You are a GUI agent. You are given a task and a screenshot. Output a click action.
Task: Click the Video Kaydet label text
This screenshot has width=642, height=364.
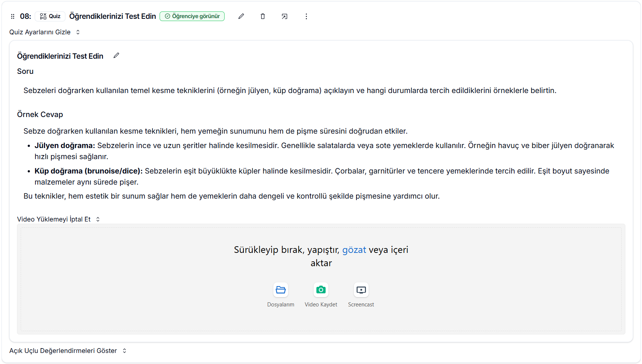coord(321,305)
